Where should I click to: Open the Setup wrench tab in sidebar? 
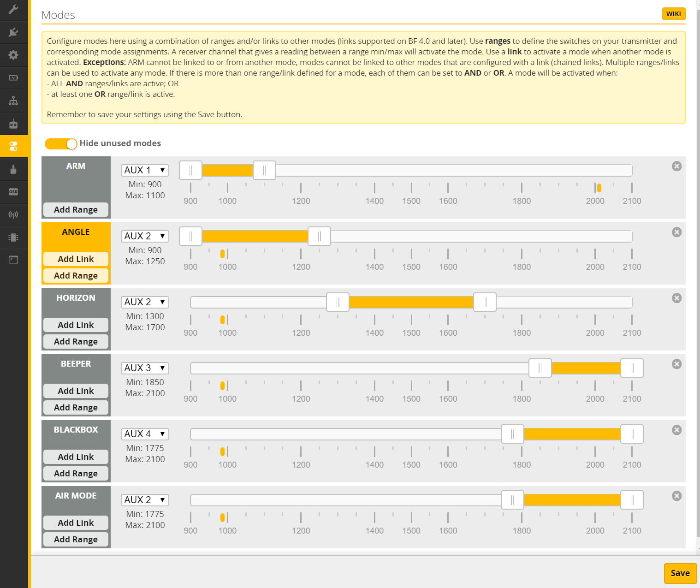click(13, 9)
